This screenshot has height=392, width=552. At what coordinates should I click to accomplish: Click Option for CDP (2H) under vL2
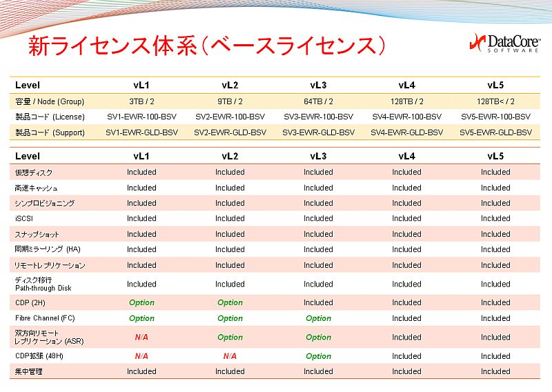point(230,303)
